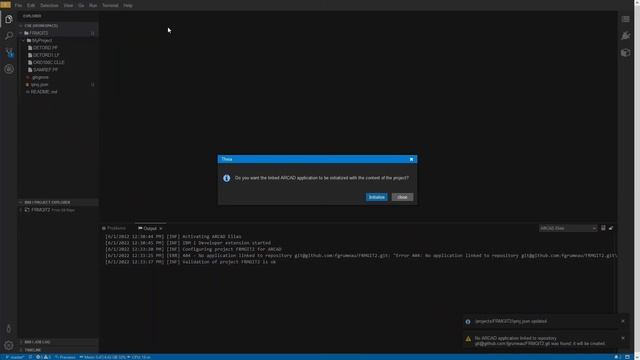Open the Selection menu
This screenshot has width=640, height=360.
tap(49, 5)
